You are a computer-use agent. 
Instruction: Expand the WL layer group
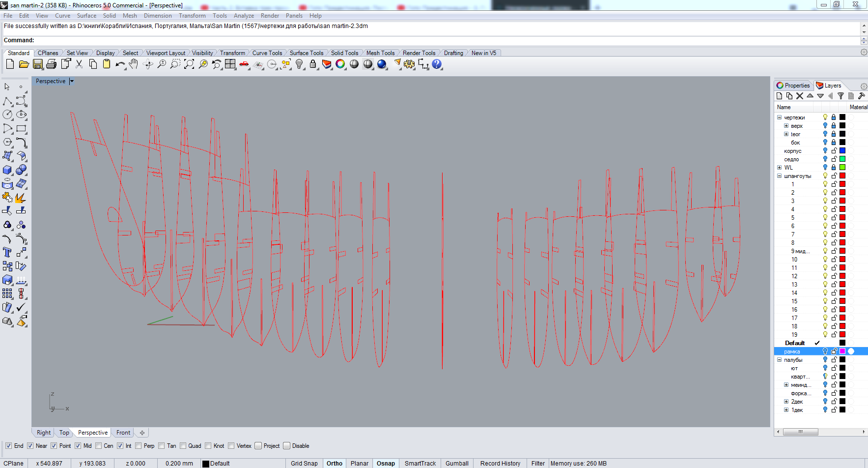(779, 168)
